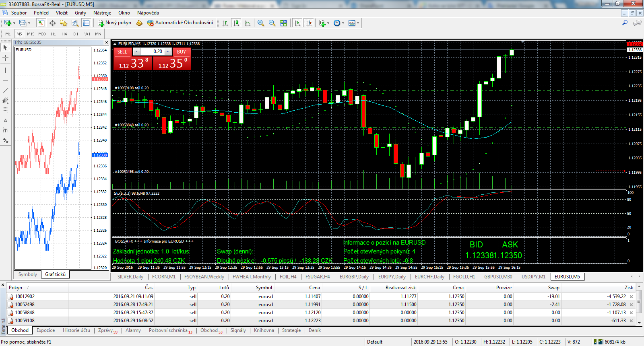Expand the Templates dropdown in toolbar

[358, 23]
